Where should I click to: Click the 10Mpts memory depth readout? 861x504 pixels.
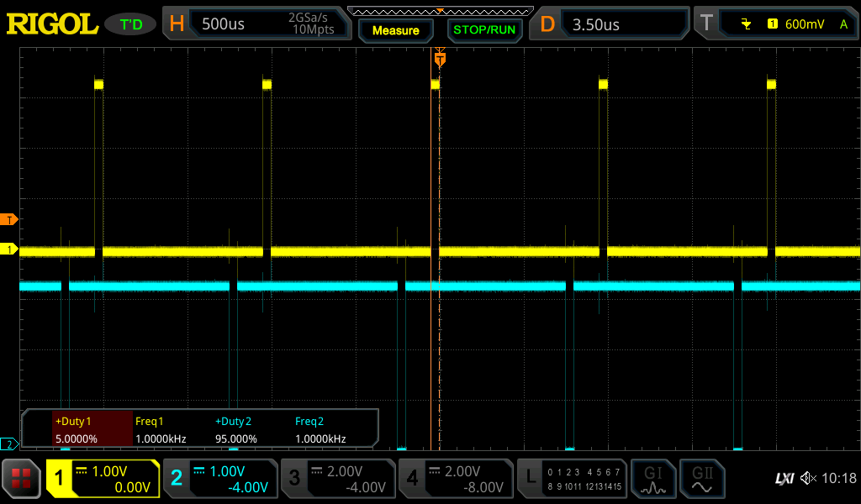coord(313,29)
